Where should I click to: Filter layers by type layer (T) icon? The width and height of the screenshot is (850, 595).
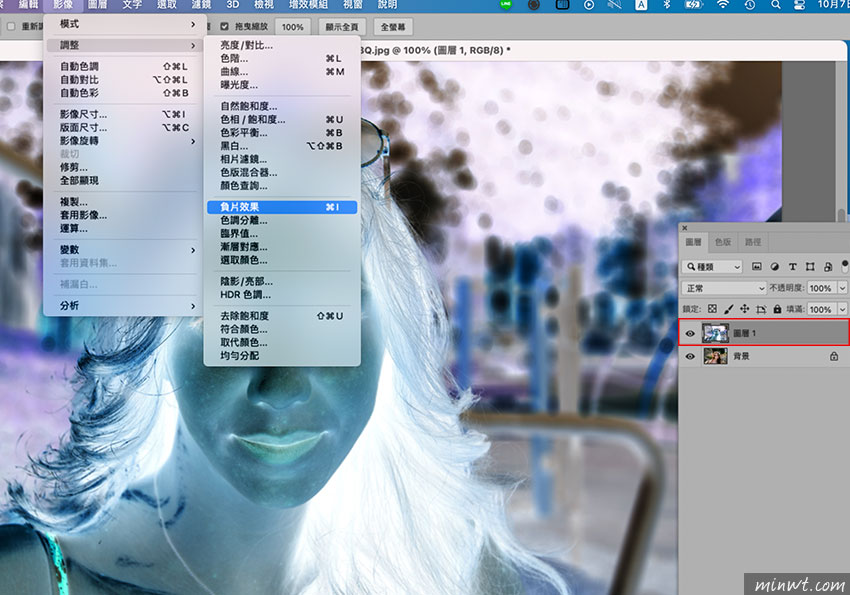[793, 267]
